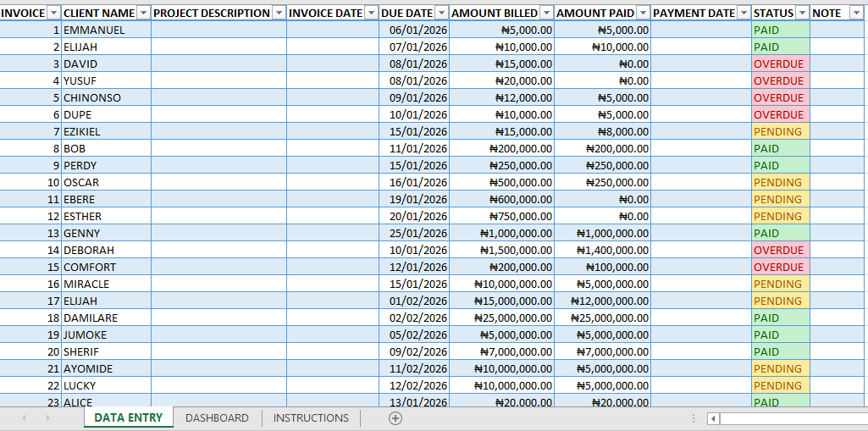Select the empty PAYMENT DATE cell for OSCAR
The height and width of the screenshot is (431, 868).
coord(701,182)
